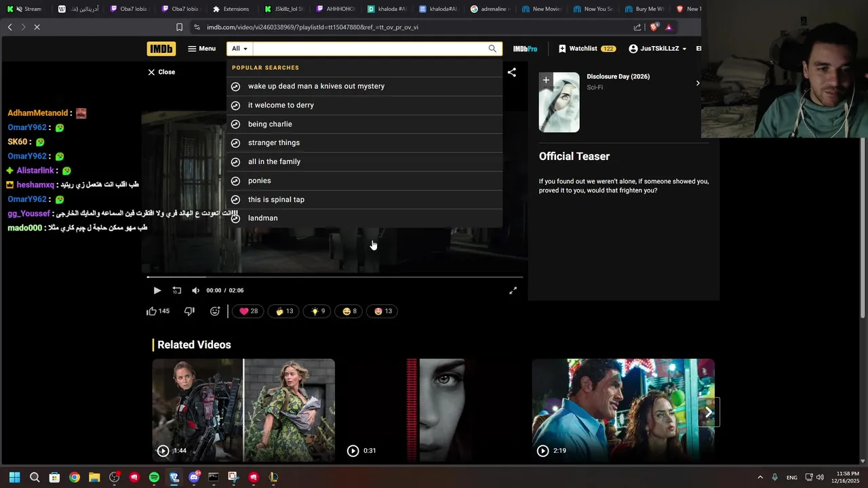Click the video progress bar
This screenshot has height=488, width=868.
coord(335,277)
